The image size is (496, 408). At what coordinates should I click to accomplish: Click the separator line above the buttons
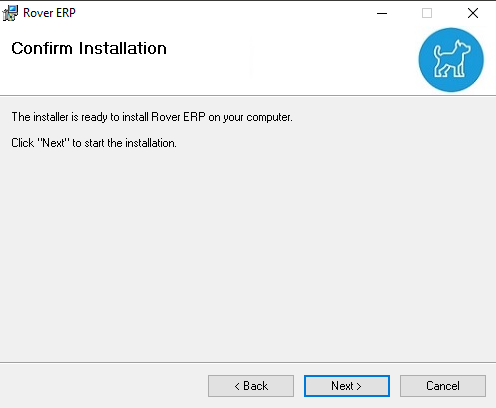[248, 362]
